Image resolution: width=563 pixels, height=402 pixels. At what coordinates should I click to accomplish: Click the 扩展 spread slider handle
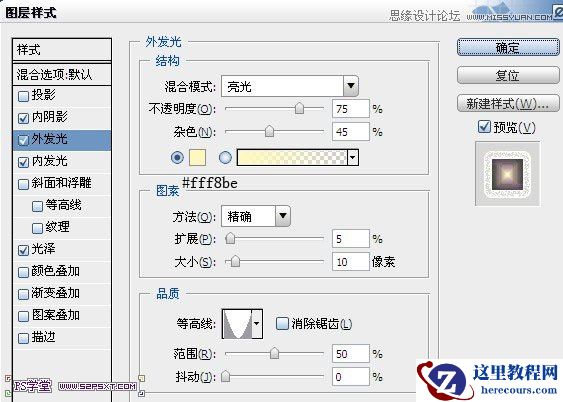230,238
